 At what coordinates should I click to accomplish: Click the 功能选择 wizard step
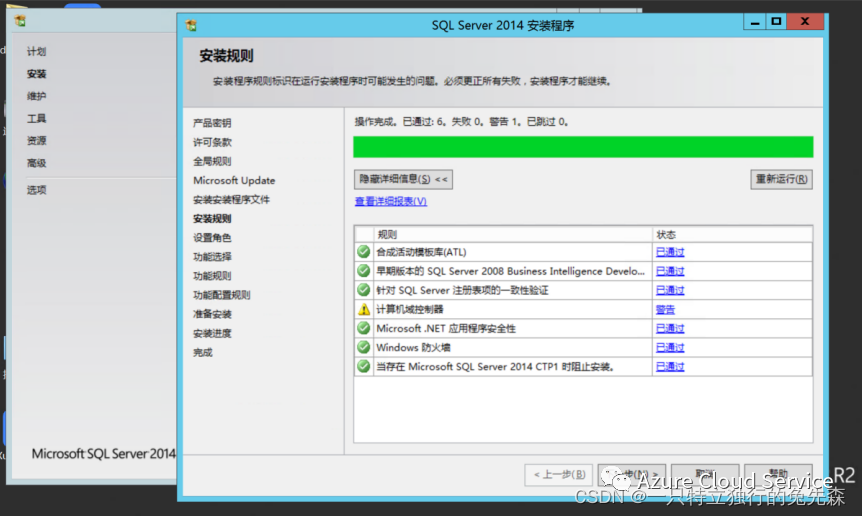click(212, 257)
